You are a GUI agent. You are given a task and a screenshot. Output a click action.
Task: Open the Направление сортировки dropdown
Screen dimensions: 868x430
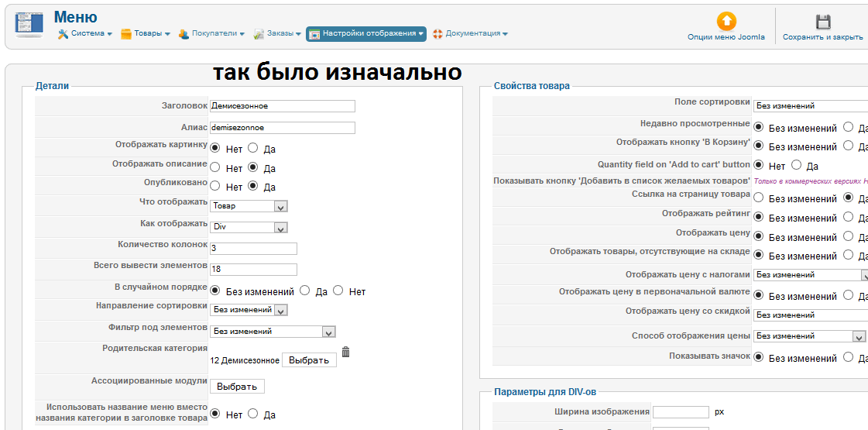pyautogui.click(x=249, y=310)
